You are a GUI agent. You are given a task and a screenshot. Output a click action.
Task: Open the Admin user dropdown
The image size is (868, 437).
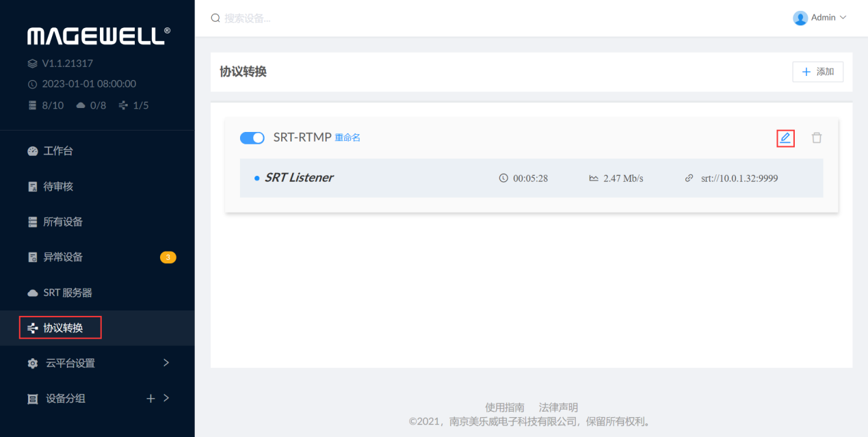click(819, 18)
